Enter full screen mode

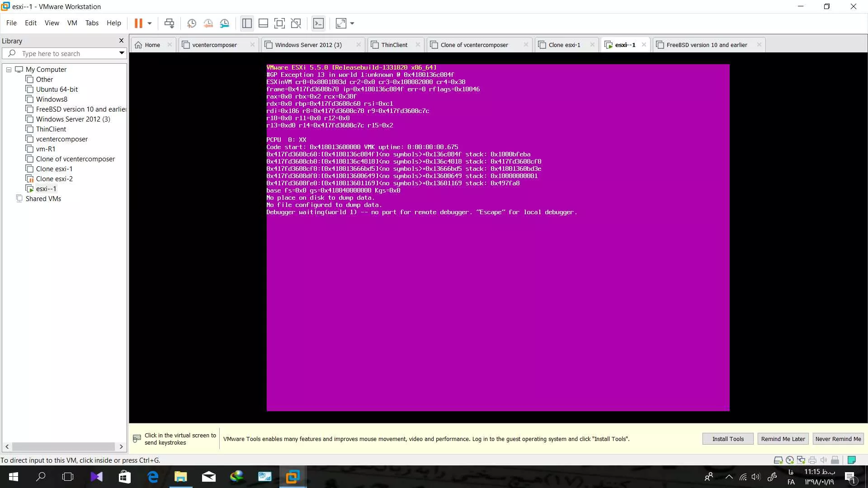tap(279, 23)
